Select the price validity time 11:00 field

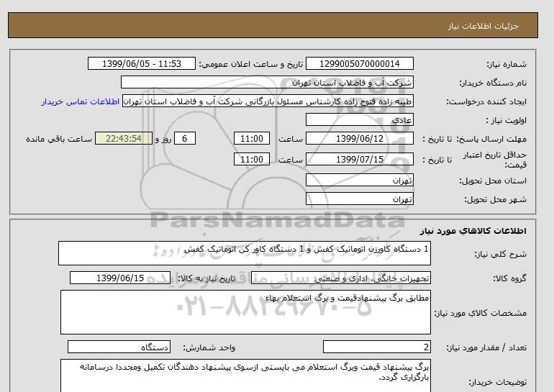pyautogui.click(x=252, y=159)
